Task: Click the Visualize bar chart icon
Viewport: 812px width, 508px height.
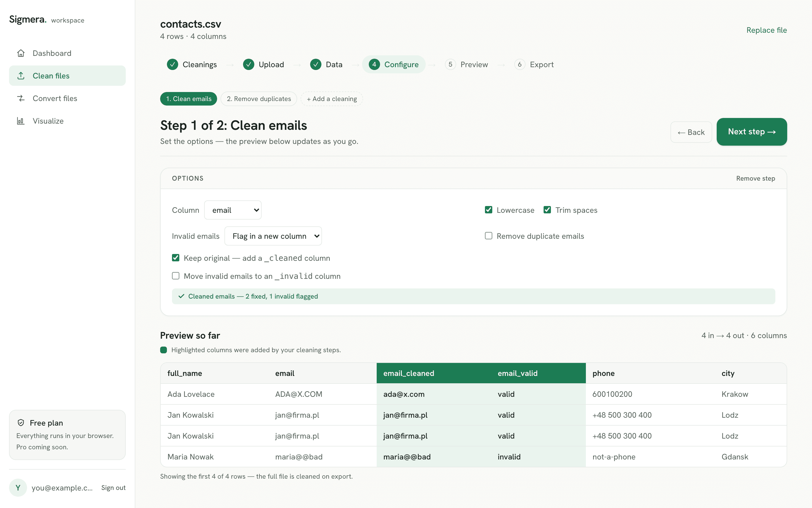Action: [21, 121]
